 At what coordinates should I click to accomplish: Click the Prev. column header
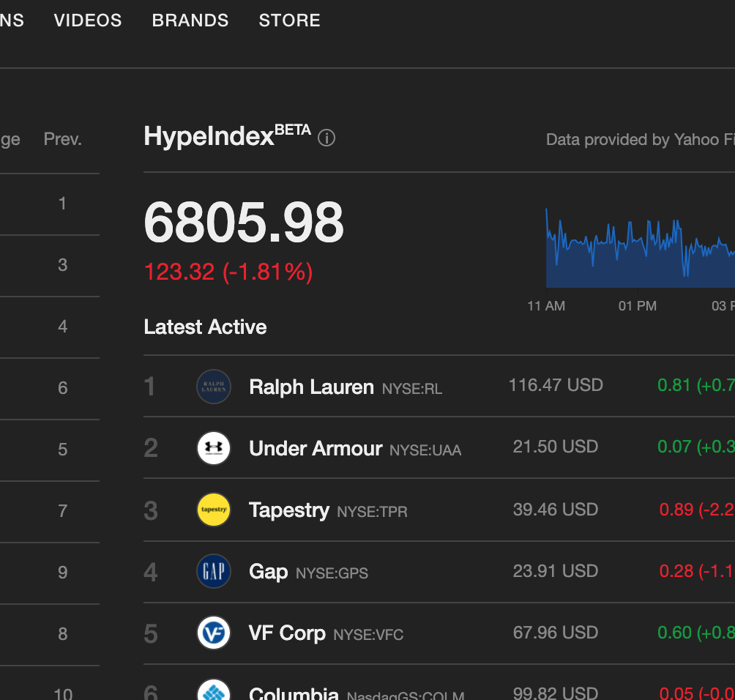coord(62,139)
